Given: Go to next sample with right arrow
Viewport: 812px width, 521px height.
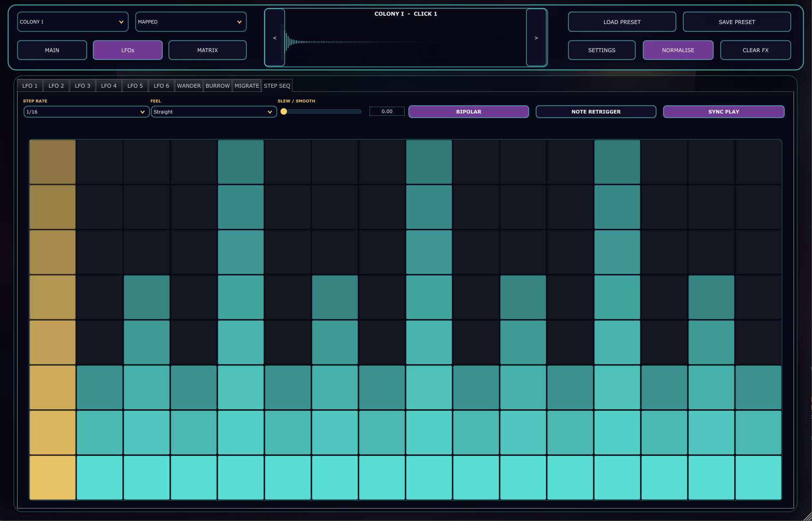Looking at the screenshot, I should coord(536,38).
